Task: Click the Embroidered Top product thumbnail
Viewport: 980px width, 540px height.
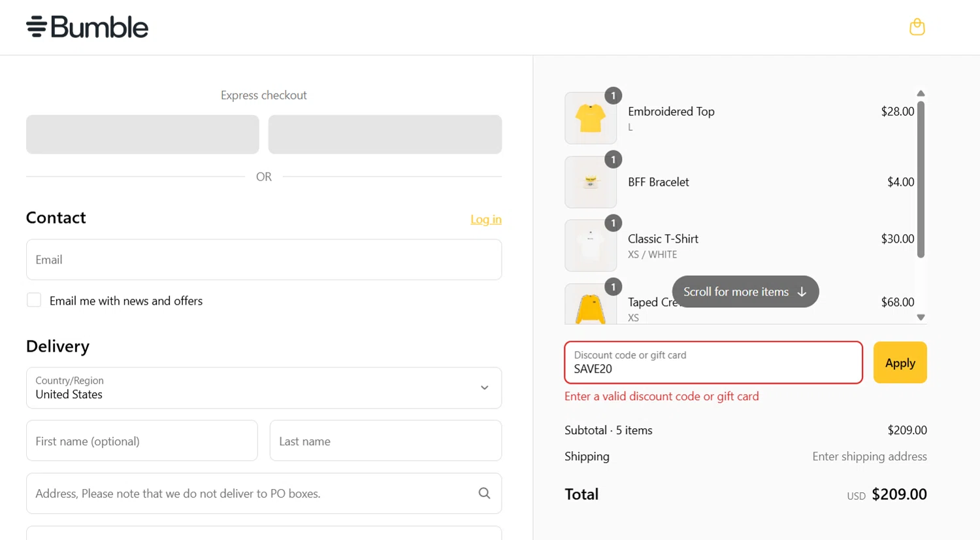Action: click(x=591, y=118)
